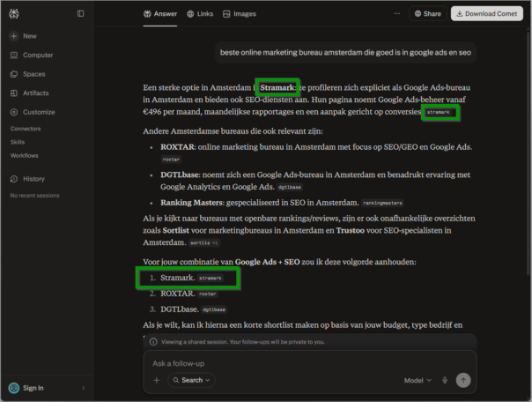532x402 pixels.
Task: Click the Ask a follow-up field
Action: (x=310, y=363)
